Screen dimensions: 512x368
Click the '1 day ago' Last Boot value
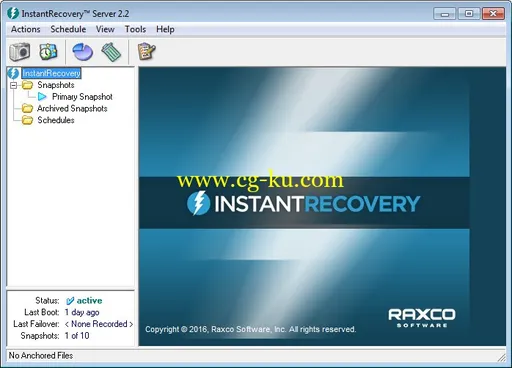pos(82,312)
